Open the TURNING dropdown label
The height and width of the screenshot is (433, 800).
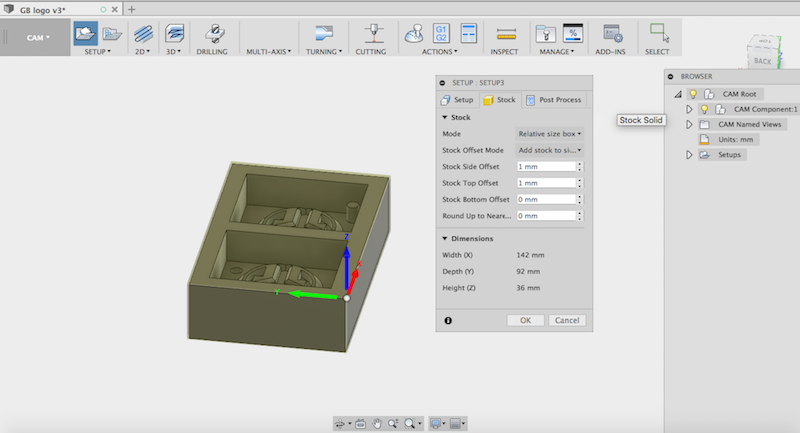(x=324, y=52)
